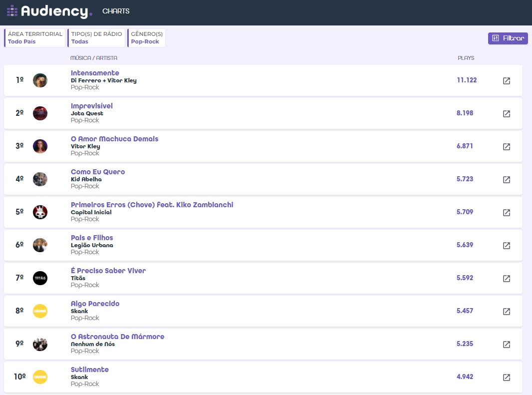
Task: Click Kid Abelha artist avatar
Action: (x=40, y=179)
